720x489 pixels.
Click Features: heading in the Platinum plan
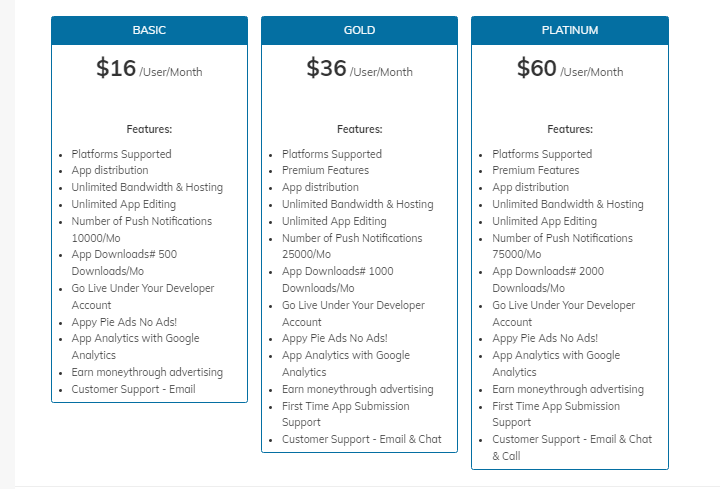pyautogui.click(x=570, y=129)
